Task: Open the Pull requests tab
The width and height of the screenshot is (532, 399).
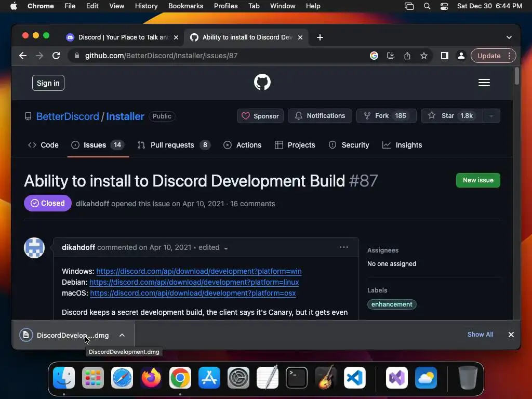Action: coord(175,145)
